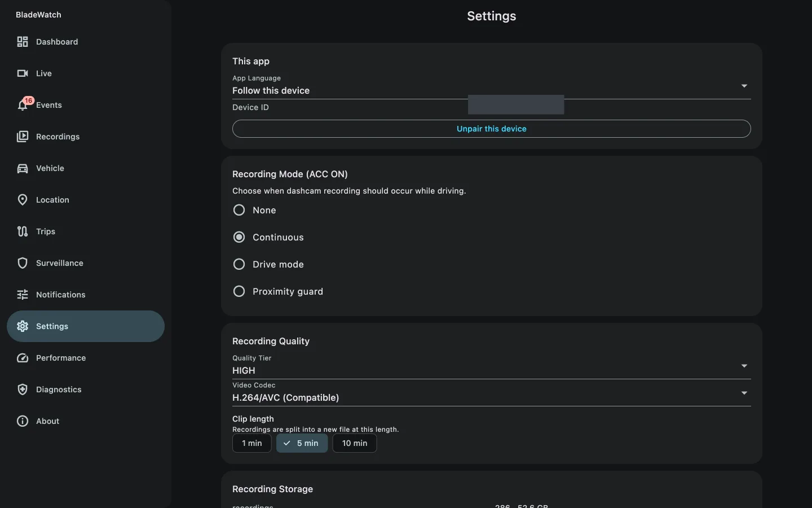Switch to the Location page
812x508 pixels.
click(x=86, y=200)
